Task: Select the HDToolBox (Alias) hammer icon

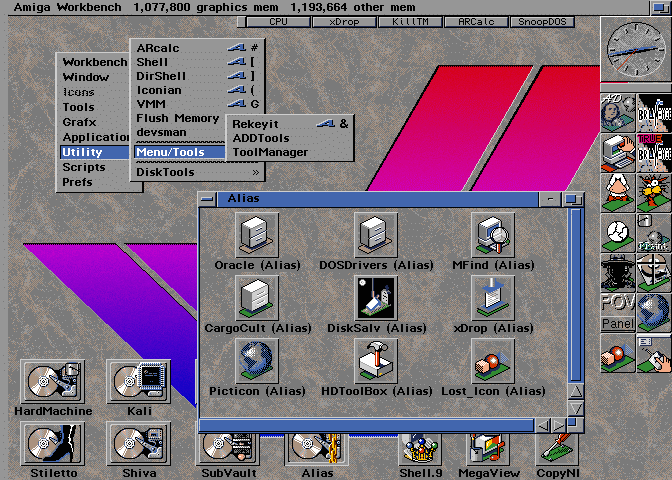Action: tap(376, 361)
